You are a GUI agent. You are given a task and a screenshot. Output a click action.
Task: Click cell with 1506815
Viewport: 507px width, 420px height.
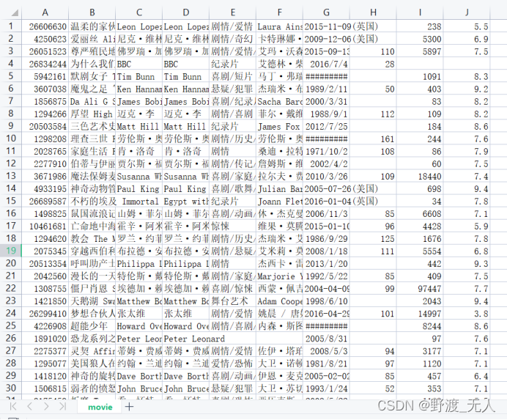[x=45, y=388]
